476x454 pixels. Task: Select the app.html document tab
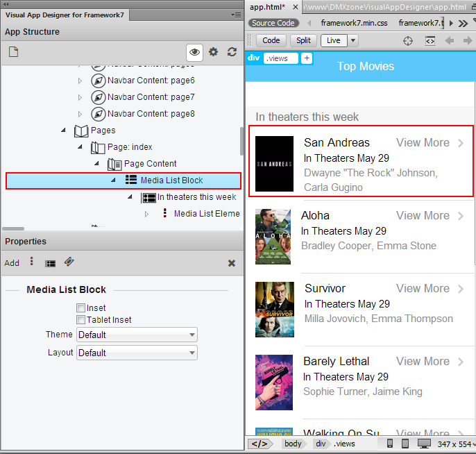pyautogui.click(x=267, y=7)
